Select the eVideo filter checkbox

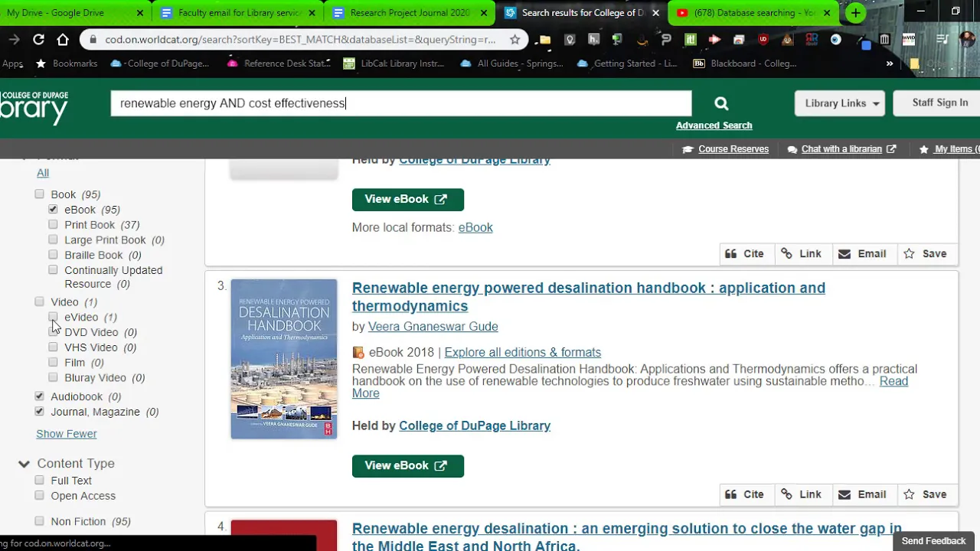pyautogui.click(x=53, y=317)
